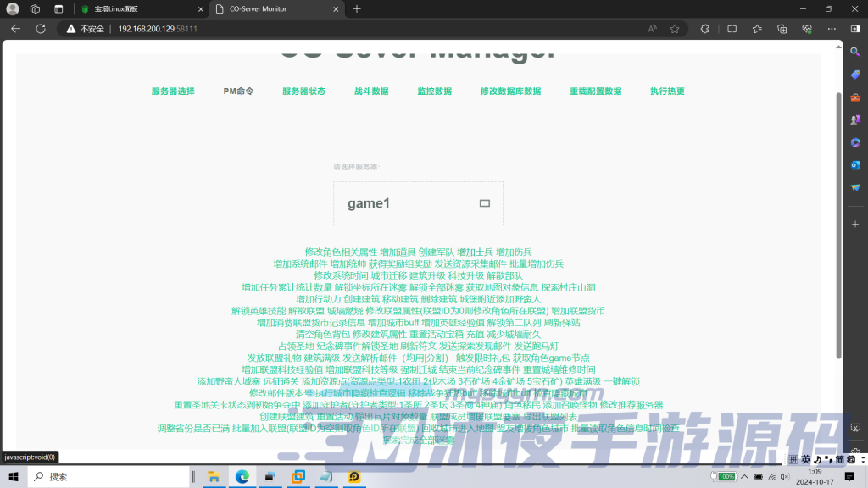Expand hidden icons in the system tray
Image resolution: width=868 pixels, height=488 pixels.
point(744,476)
